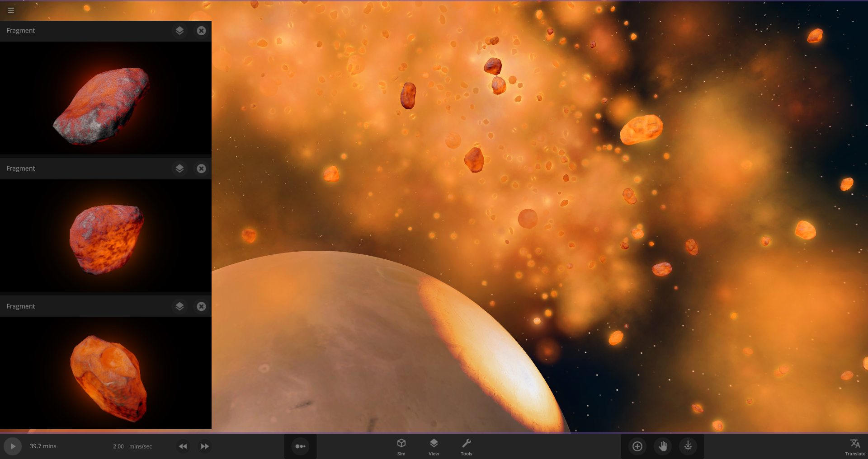Viewport: 868px width, 459px height.
Task: Click the top Fragment panel title
Action: coord(21,31)
